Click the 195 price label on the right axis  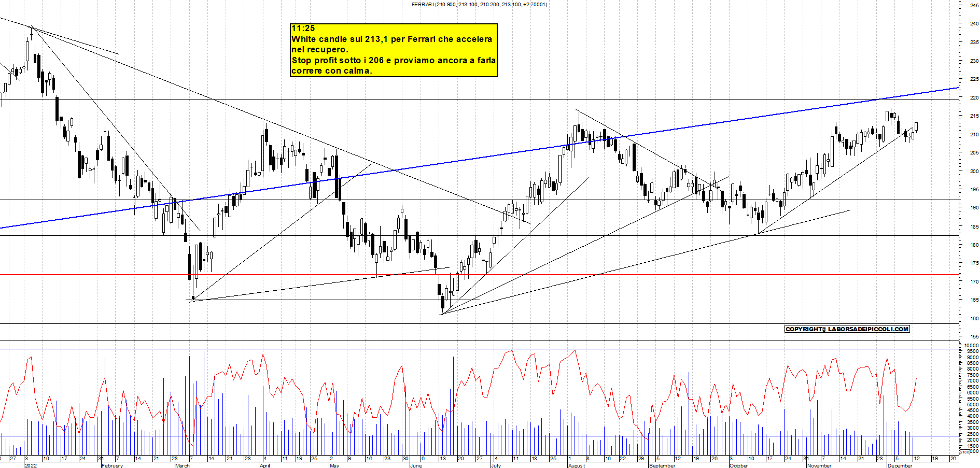coord(974,190)
